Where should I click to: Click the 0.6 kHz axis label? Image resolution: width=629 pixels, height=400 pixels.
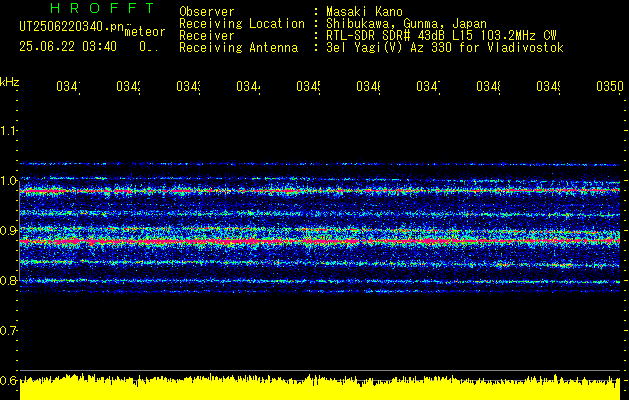click(x=8, y=380)
